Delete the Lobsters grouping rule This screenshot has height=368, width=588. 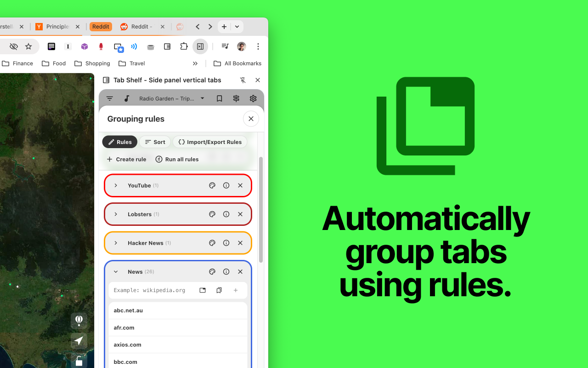coord(240,214)
